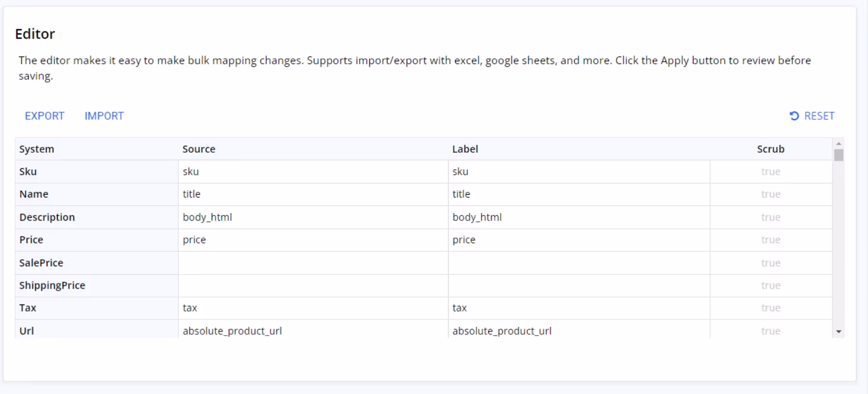Click the EXPORT button
The width and height of the screenshot is (868, 394).
click(x=44, y=116)
